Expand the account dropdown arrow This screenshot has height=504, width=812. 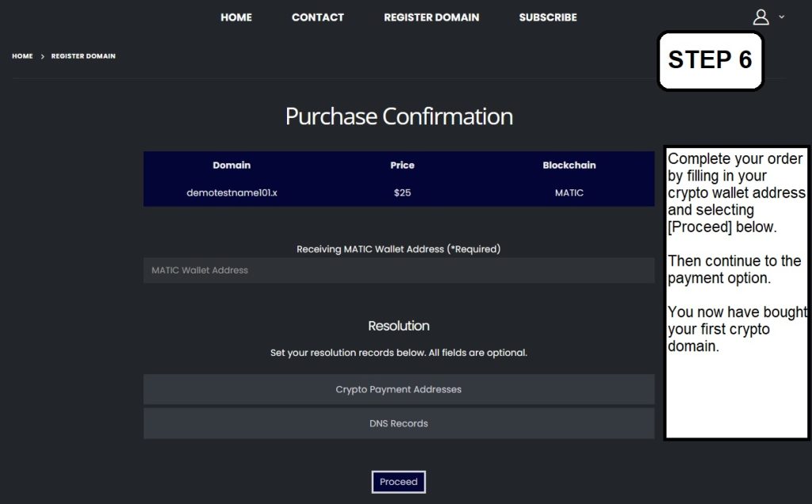pyautogui.click(x=782, y=17)
